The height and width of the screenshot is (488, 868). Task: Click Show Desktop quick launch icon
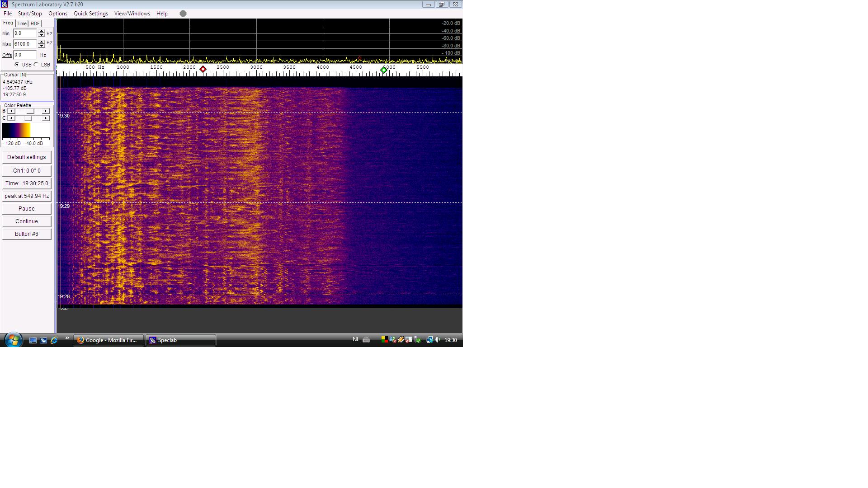pos(33,340)
